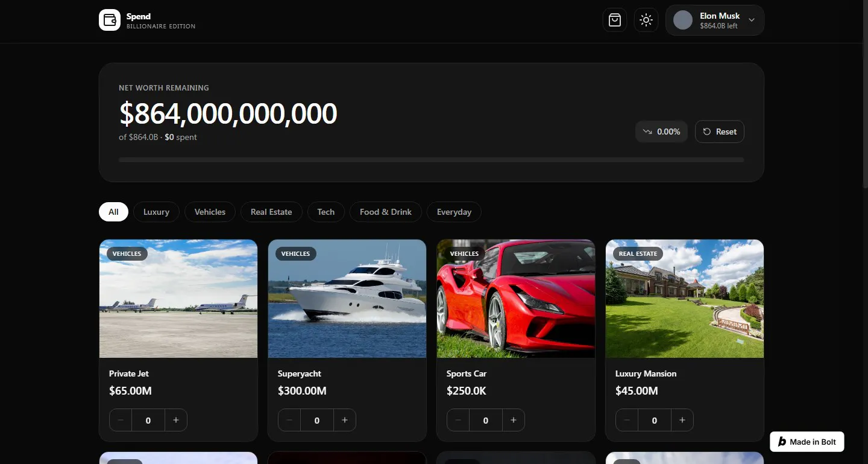
Task: Click the 0.00% spent indicator
Action: point(661,132)
